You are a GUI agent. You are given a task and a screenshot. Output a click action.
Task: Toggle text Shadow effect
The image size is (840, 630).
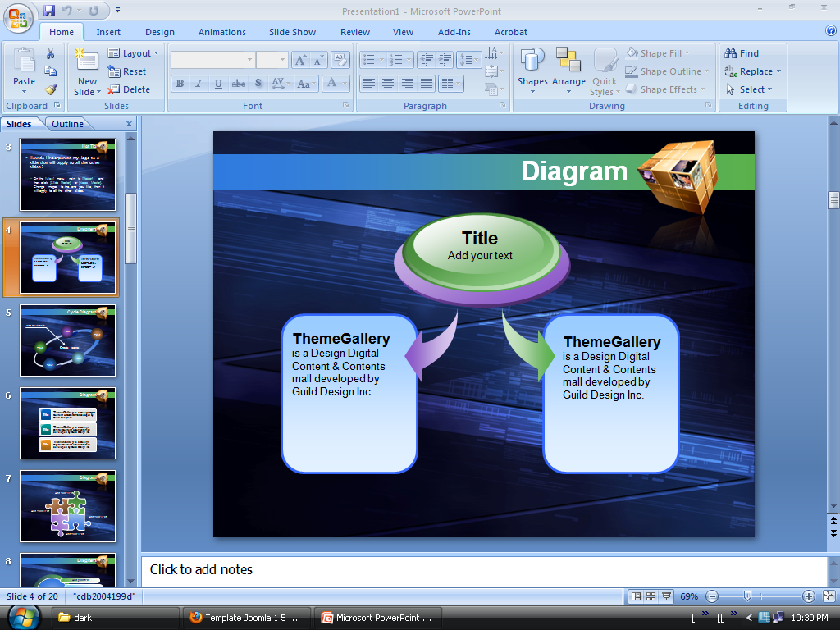258,84
